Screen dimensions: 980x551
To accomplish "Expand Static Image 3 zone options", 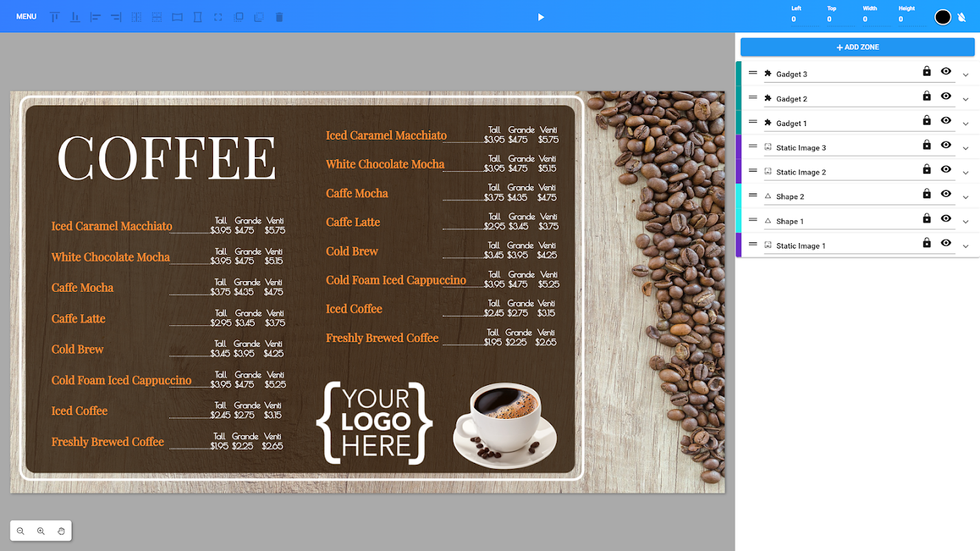I will (966, 149).
